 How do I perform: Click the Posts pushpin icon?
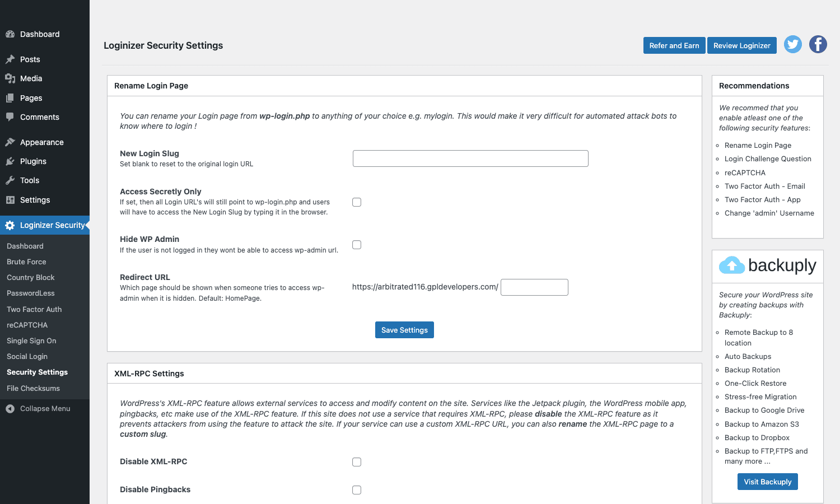(x=10, y=59)
